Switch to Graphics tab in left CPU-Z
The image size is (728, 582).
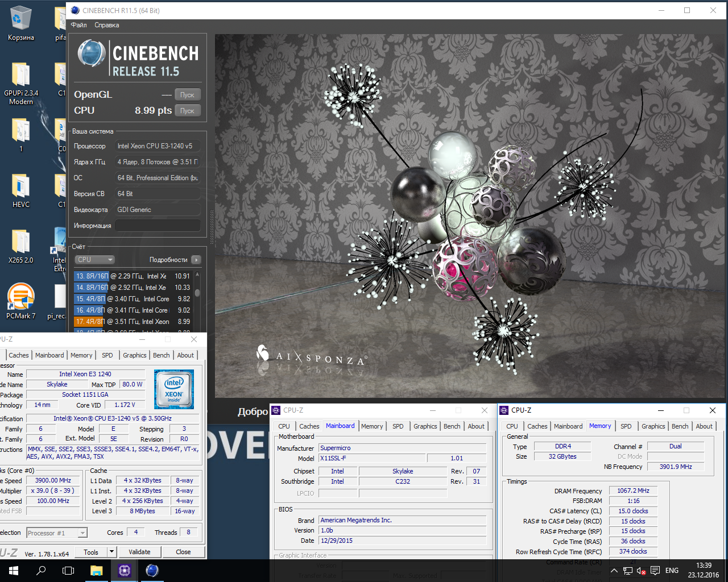135,355
